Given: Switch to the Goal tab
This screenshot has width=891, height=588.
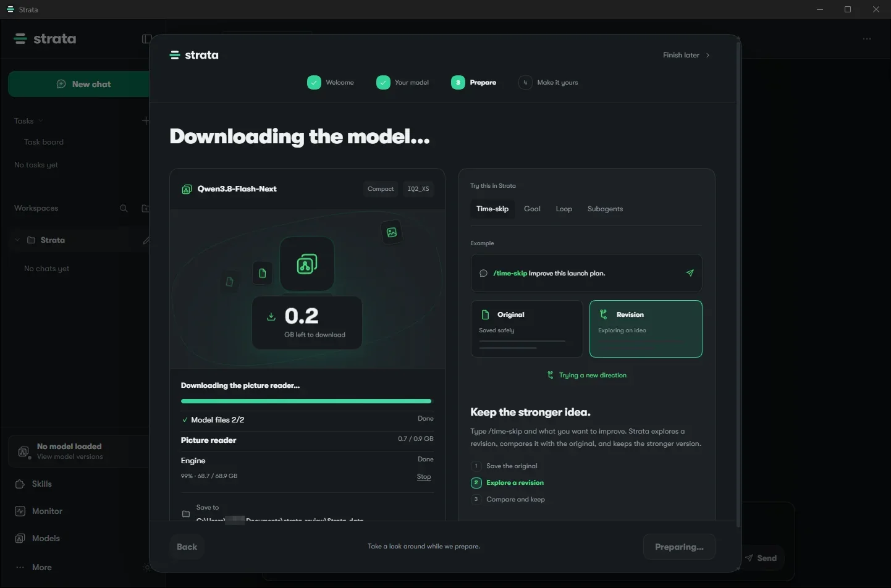Looking at the screenshot, I should click(x=532, y=209).
